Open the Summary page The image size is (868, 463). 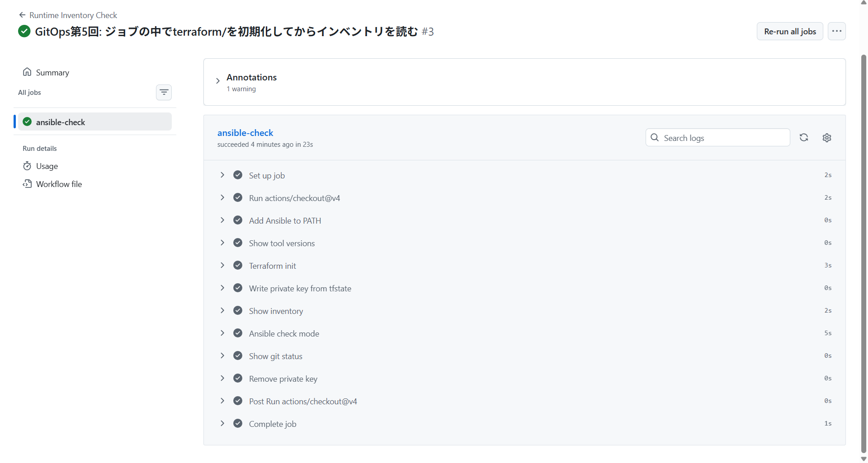coord(52,73)
